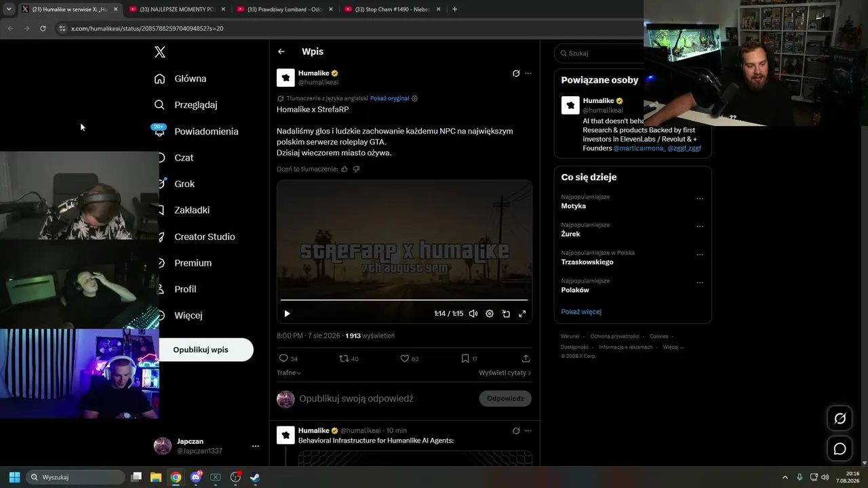
Task: Enter video fullscreen mode
Action: click(x=522, y=314)
